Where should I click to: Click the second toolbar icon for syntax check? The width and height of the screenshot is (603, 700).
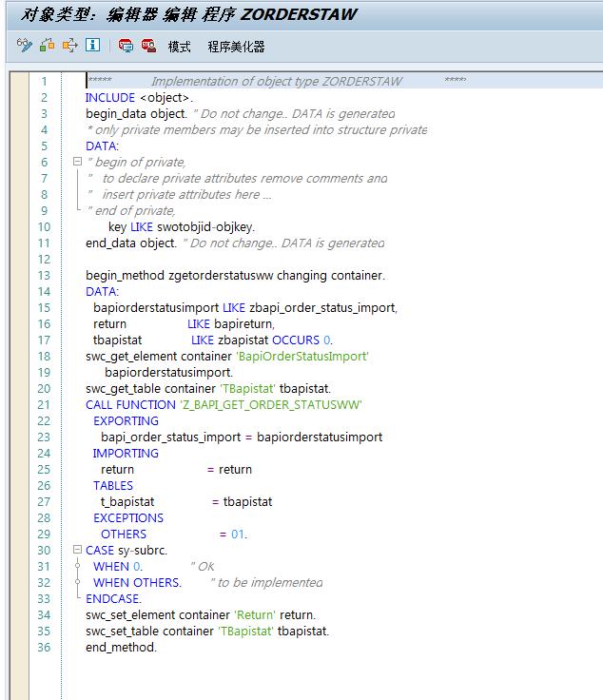(48, 45)
